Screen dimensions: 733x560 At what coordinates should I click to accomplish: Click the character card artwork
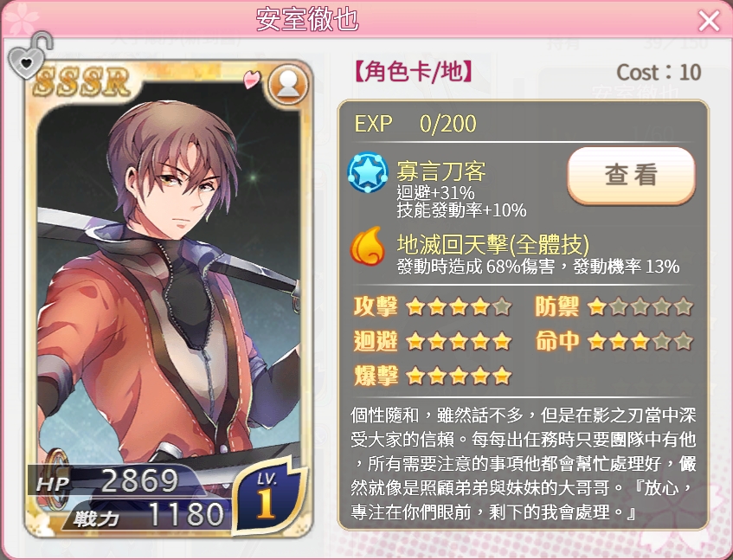pos(168,299)
